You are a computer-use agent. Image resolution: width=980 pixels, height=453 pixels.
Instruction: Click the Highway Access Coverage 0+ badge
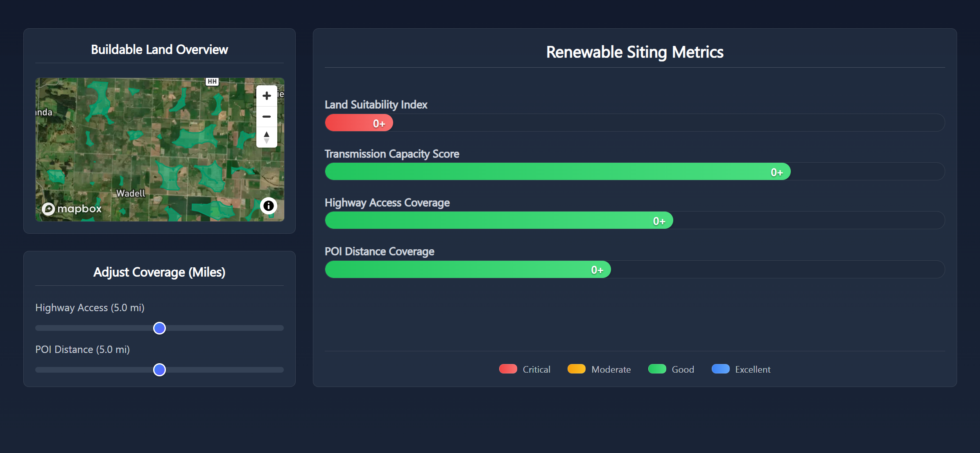(659, 221)
